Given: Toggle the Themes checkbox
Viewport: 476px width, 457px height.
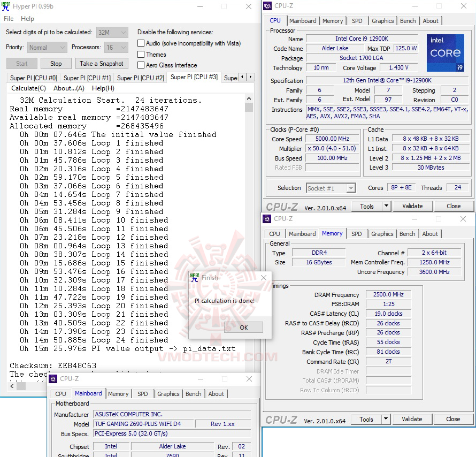Looking at the screenshot, I should (141, 55).
